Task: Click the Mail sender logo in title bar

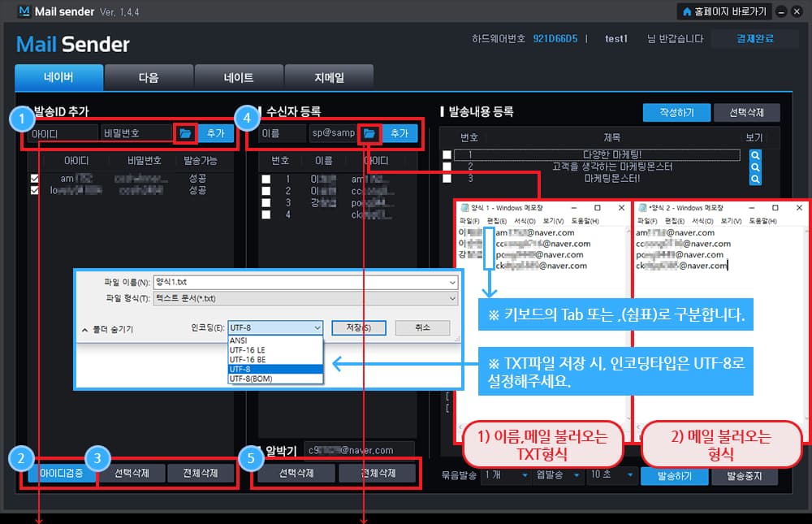Action: tap(24, 11)
